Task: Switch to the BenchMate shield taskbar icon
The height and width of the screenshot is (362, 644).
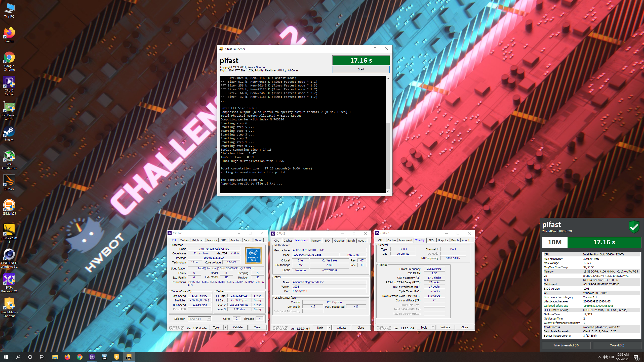Action: (116, 357)
